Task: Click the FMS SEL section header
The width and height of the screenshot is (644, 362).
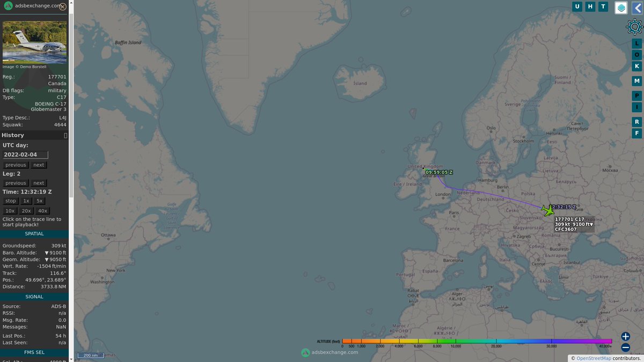Action: (34, 352)
